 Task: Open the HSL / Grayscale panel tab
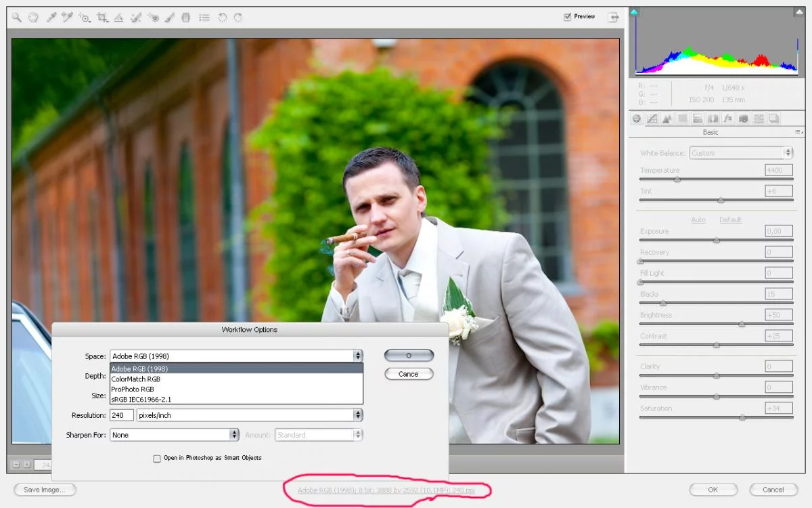682,119
